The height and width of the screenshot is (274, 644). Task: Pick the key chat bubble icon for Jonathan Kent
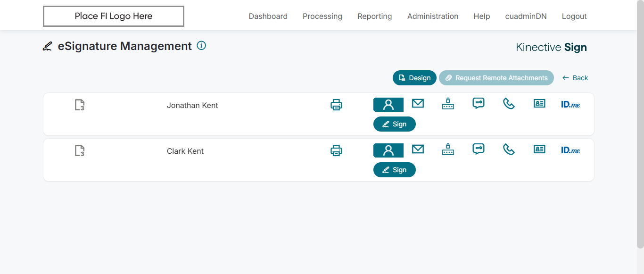479,104
